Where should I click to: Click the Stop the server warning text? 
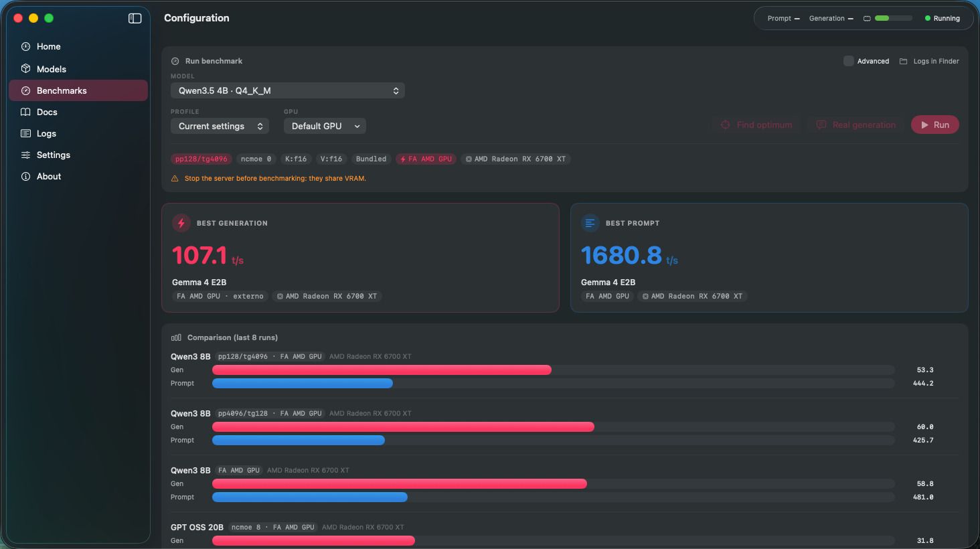coord(275,179)
